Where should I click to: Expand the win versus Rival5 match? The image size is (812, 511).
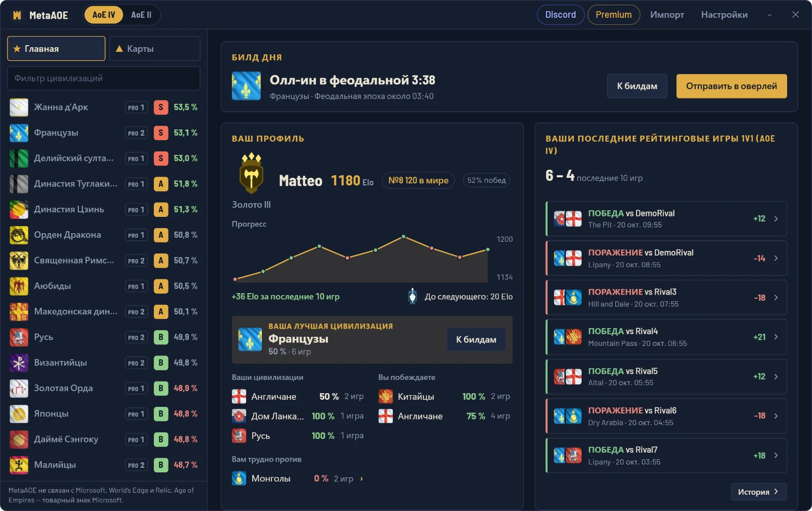666,377
